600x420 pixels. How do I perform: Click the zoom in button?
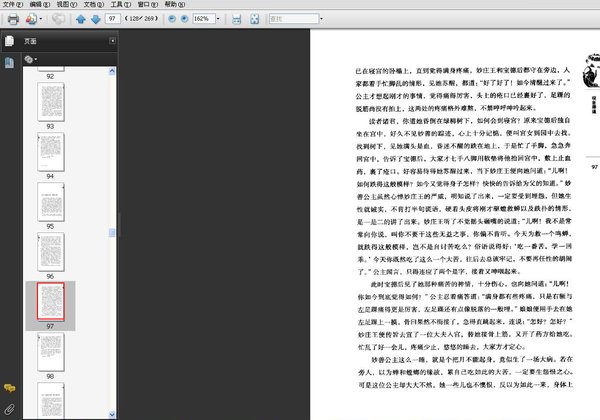[183, 19]
